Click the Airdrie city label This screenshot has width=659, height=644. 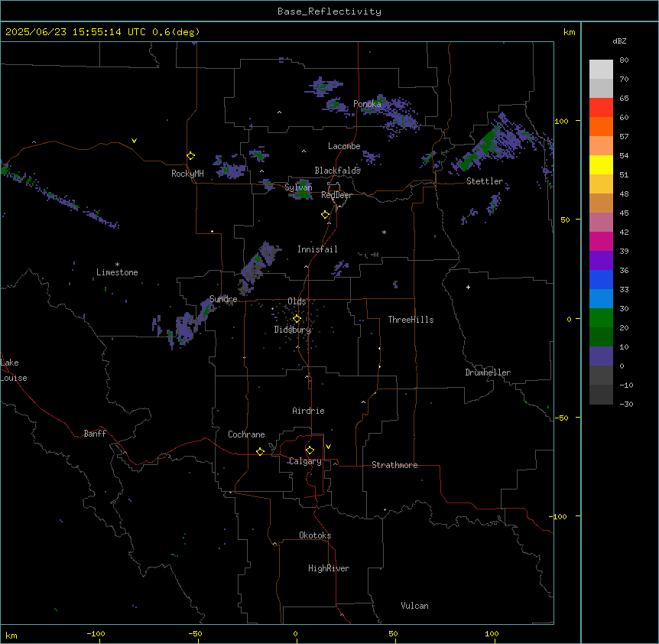[x=309, y=411]
